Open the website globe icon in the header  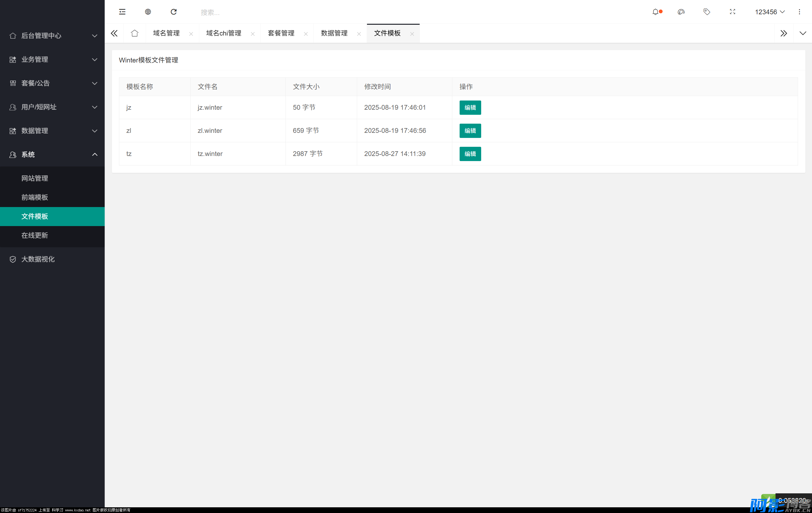148,12
